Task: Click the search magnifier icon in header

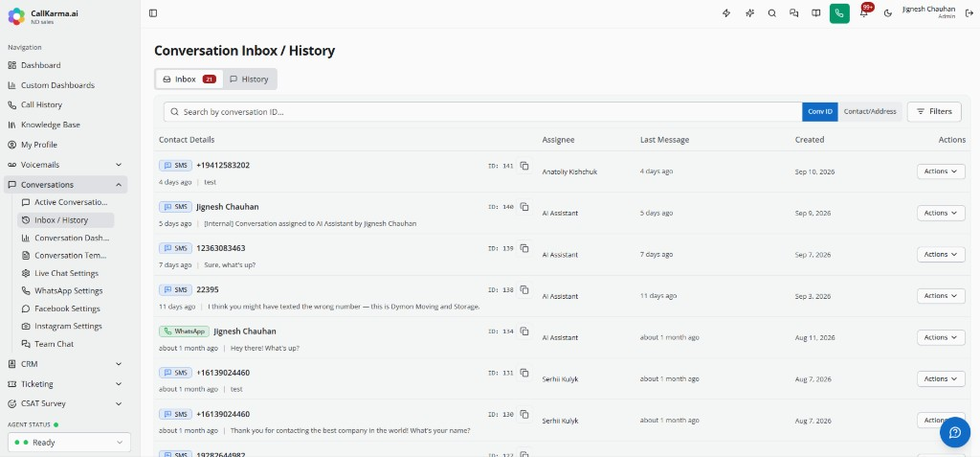Action: click(x=772, y=13)
